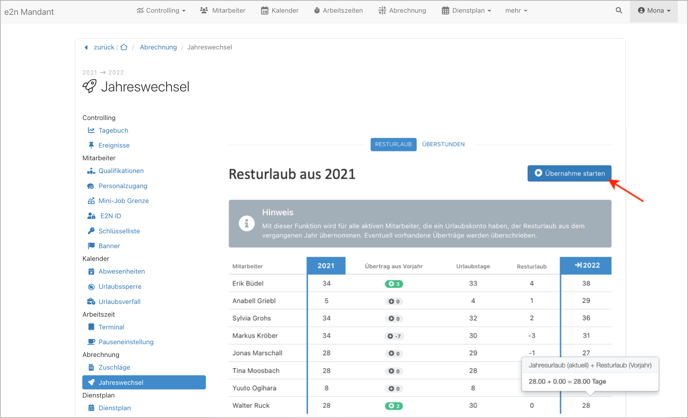The width and height of the screenshot is (688, 418).
Task: Open the Mini-Job Grenze page
Action: click(123, 201)
